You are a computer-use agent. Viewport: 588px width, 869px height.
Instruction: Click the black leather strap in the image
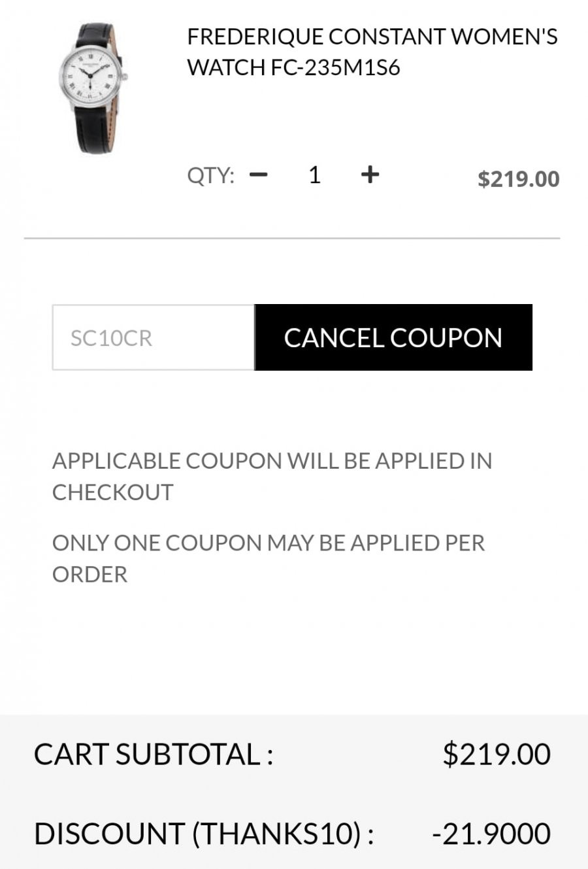point(95,128)
